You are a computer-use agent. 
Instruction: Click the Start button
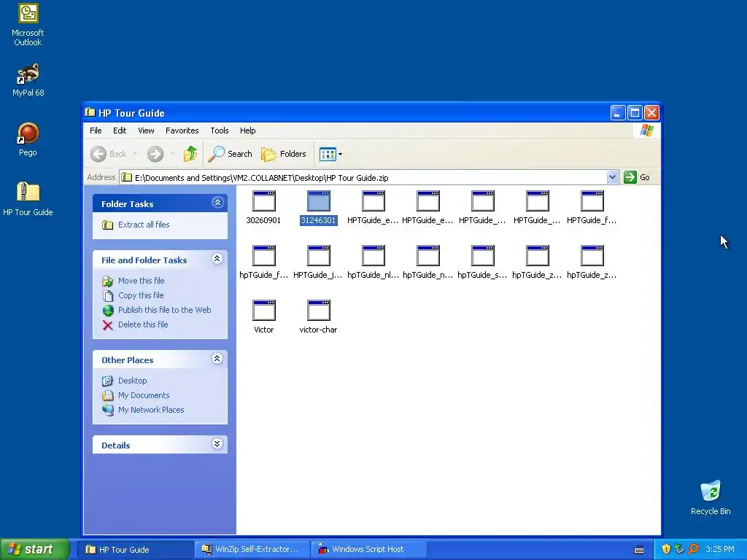pyautogui.click(x=34, y=549)
